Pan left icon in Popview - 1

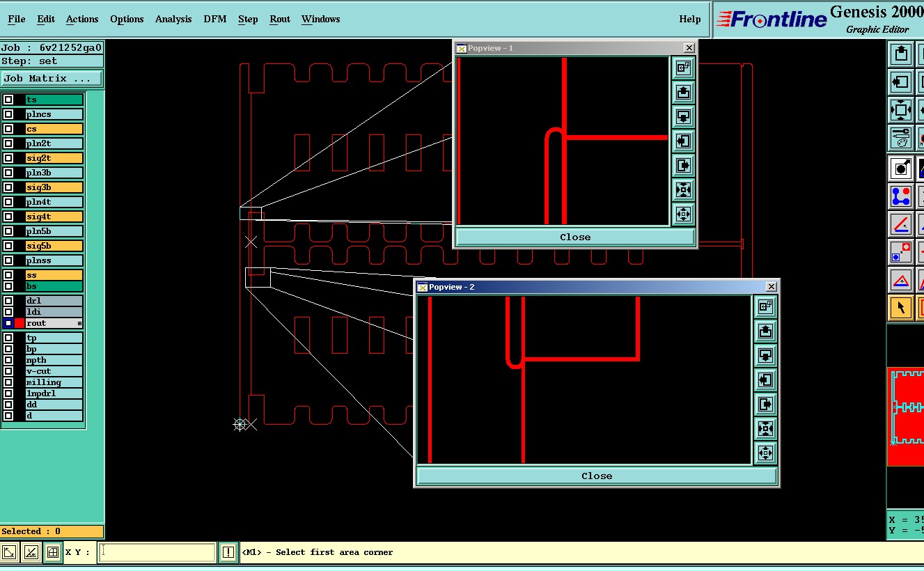[683, 141]
